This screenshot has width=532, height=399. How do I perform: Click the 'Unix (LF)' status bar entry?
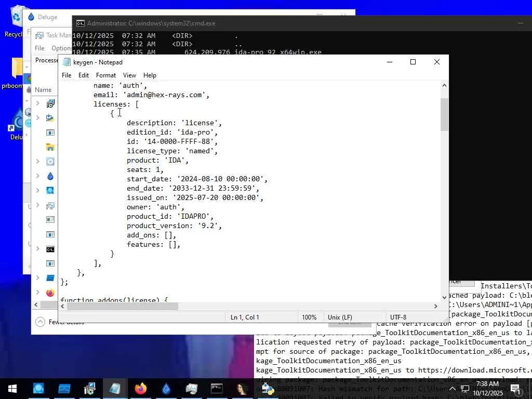pos(340,317)
